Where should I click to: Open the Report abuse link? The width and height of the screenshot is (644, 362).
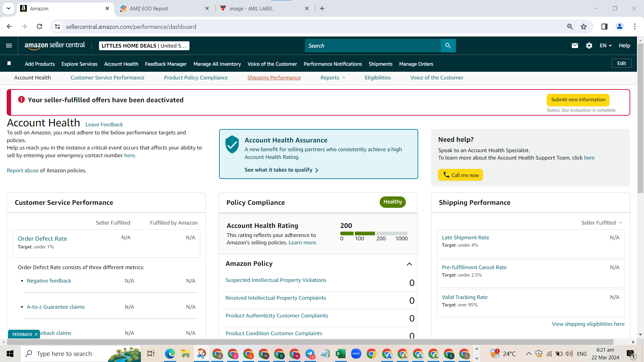[22, 171]
